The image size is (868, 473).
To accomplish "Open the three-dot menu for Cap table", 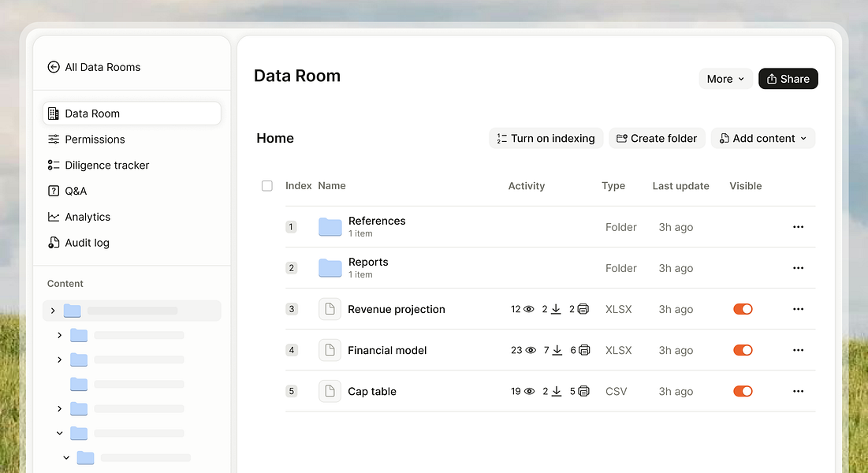I will [x=798, y=391].
